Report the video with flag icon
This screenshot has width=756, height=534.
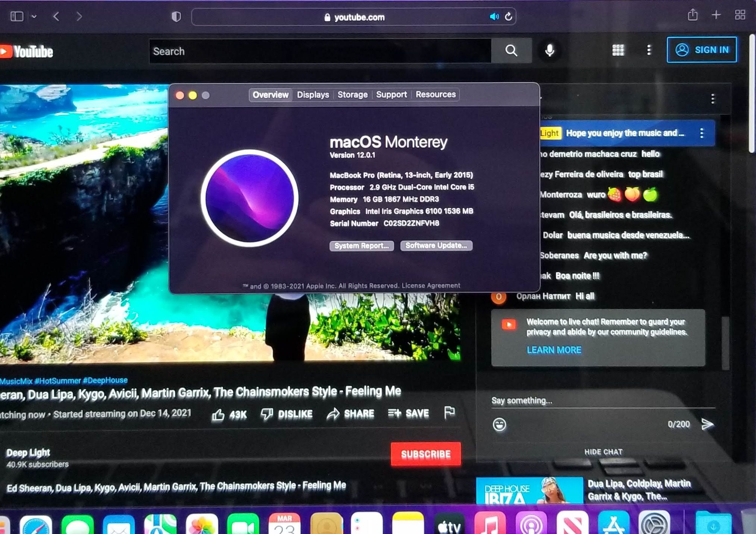(450, 412)
